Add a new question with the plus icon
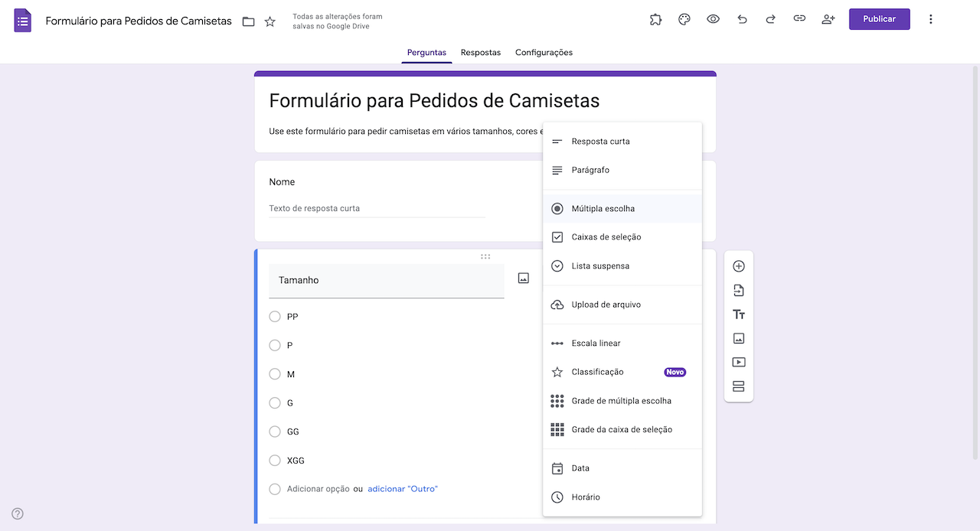 point(738,265)
